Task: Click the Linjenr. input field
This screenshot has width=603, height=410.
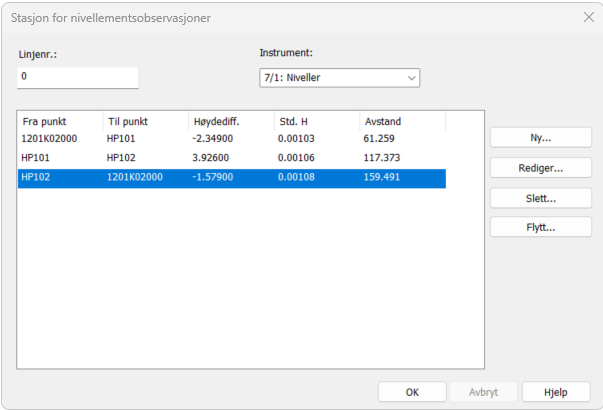Action: click(77, 78)
